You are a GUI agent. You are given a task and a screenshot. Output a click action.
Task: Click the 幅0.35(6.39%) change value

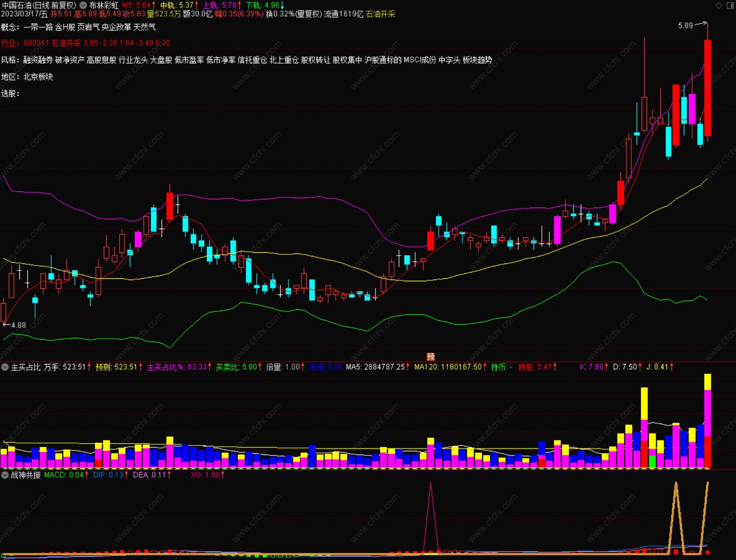pos(239,14)
